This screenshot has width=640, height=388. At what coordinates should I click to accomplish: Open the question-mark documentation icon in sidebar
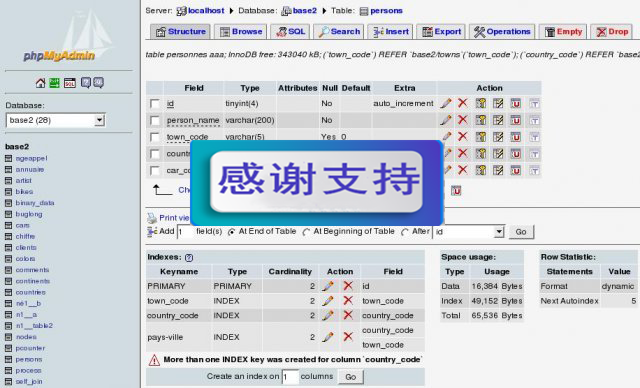point(86,83)
